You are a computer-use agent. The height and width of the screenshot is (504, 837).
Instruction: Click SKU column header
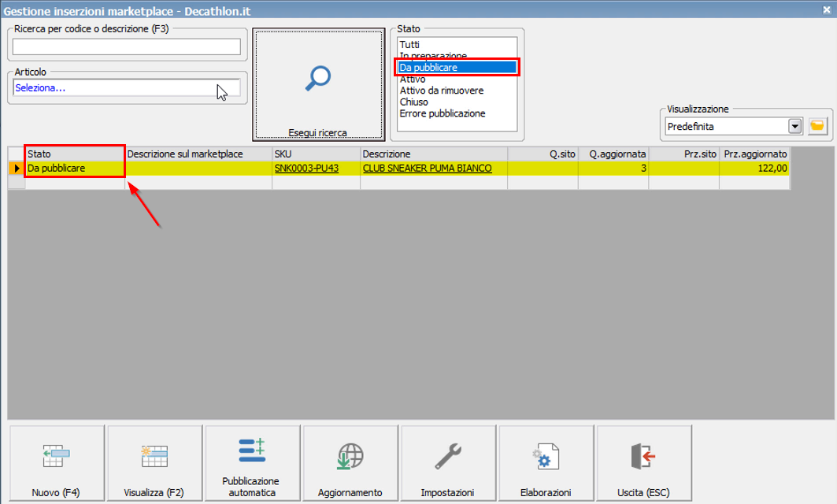[x=316, y=154]
